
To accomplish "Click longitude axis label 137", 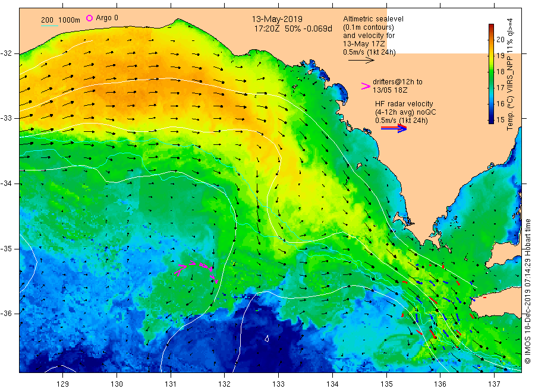I will click(494, 384).
